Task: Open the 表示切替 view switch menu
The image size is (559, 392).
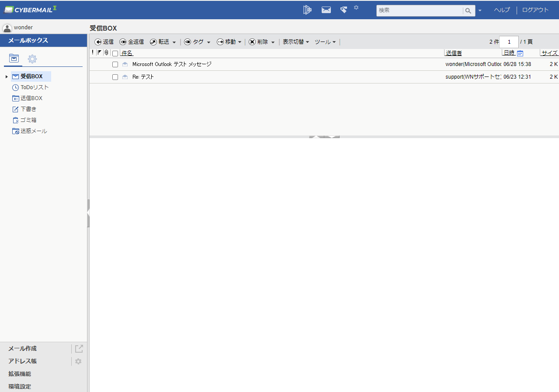Action: (x=296, y=42)
